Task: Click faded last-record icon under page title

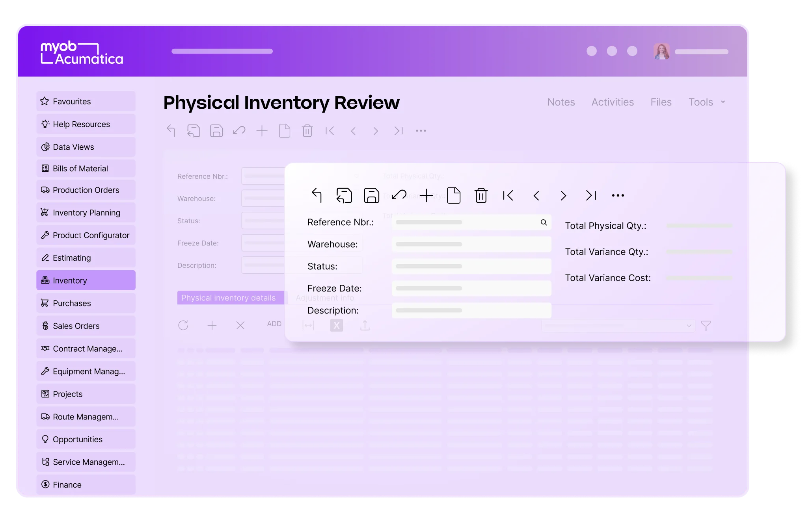Action: 399,131
